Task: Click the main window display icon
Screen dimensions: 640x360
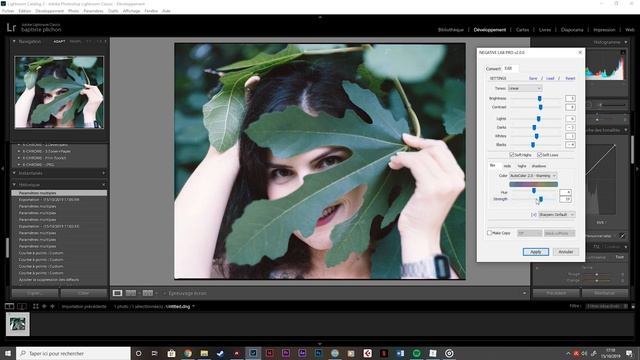Action: click(x=9, y=306)
